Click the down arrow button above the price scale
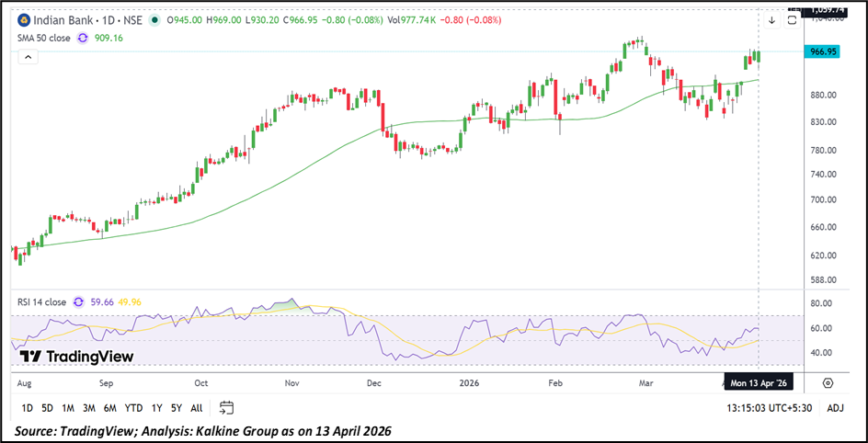 (771, 19)
